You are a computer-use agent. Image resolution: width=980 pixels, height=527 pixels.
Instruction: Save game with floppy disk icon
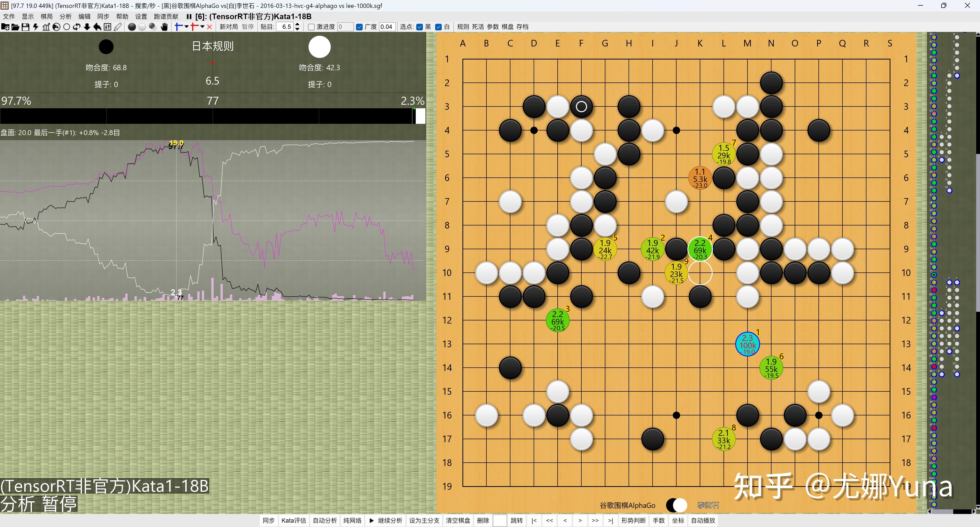tap(25, 27)
